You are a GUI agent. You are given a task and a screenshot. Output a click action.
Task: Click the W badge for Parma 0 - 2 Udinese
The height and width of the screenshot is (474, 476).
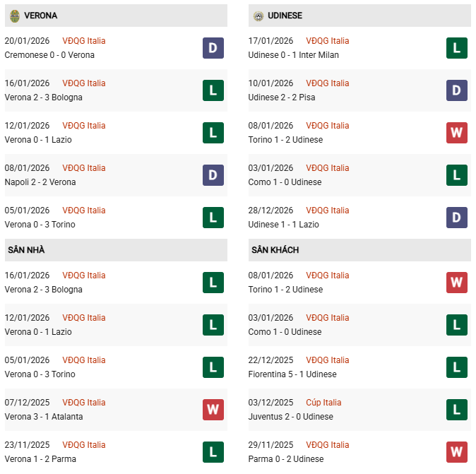coord(456,452)
